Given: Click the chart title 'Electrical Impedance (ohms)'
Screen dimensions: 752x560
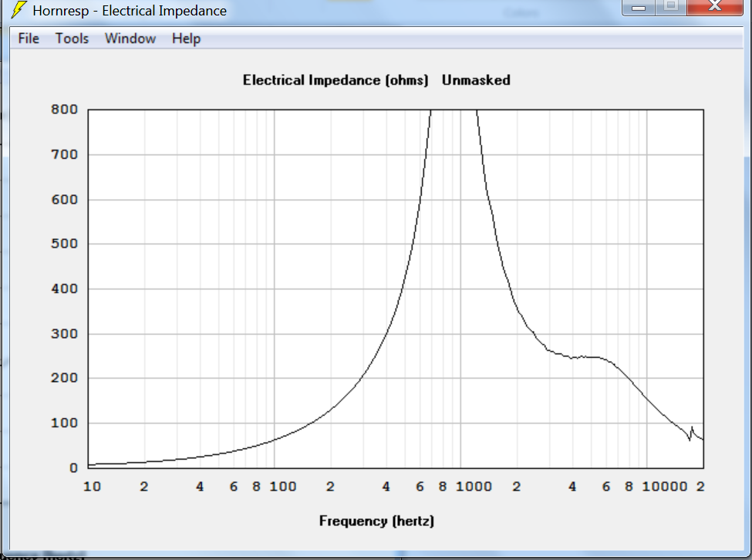Looking at the screenshot, I should pyautogui.click(x=336, y=80).
